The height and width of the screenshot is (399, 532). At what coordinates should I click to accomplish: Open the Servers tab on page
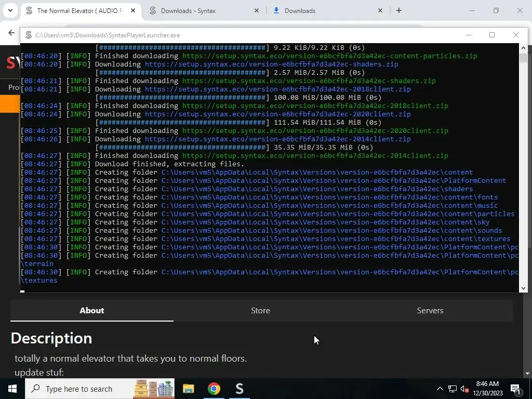pyautogui.click(x=430, y=311)
